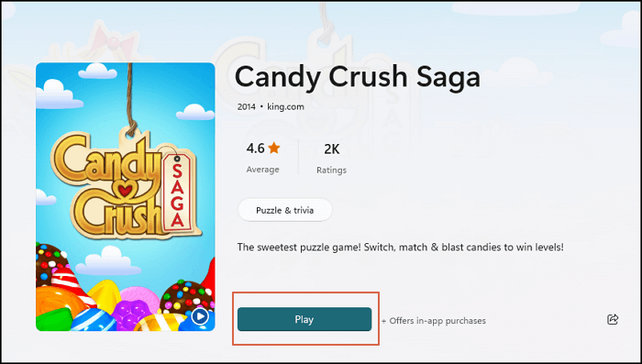Click the 2K ratings count
642x364 pixels.
tap(332, 149)
